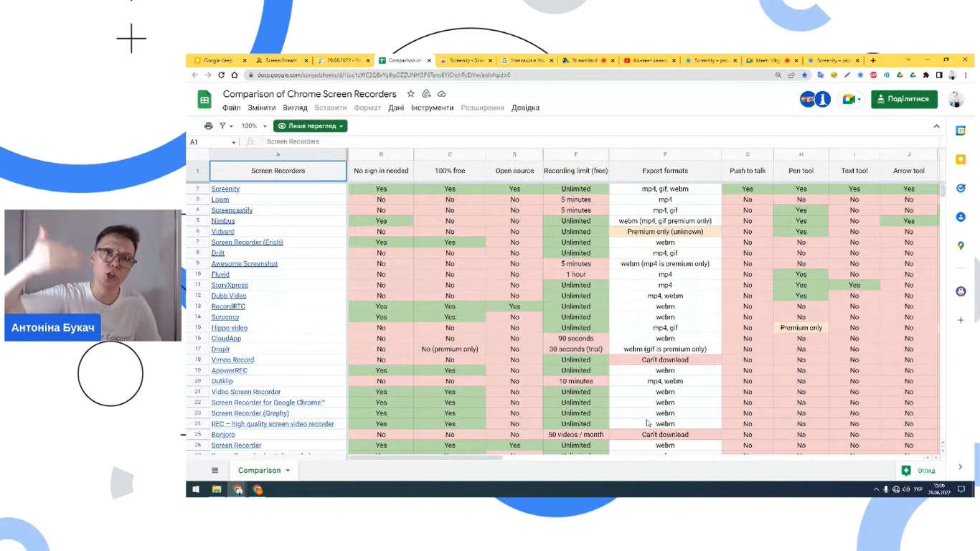This screenshot has height=551, width=980.
Task: Open the Інструменти menu
Action: point(432,108)
